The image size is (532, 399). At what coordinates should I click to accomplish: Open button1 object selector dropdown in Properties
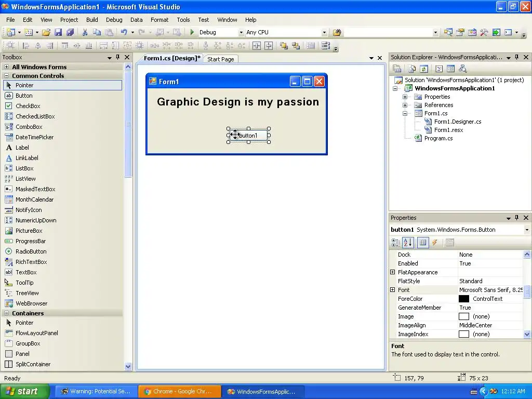pos(527,230)
